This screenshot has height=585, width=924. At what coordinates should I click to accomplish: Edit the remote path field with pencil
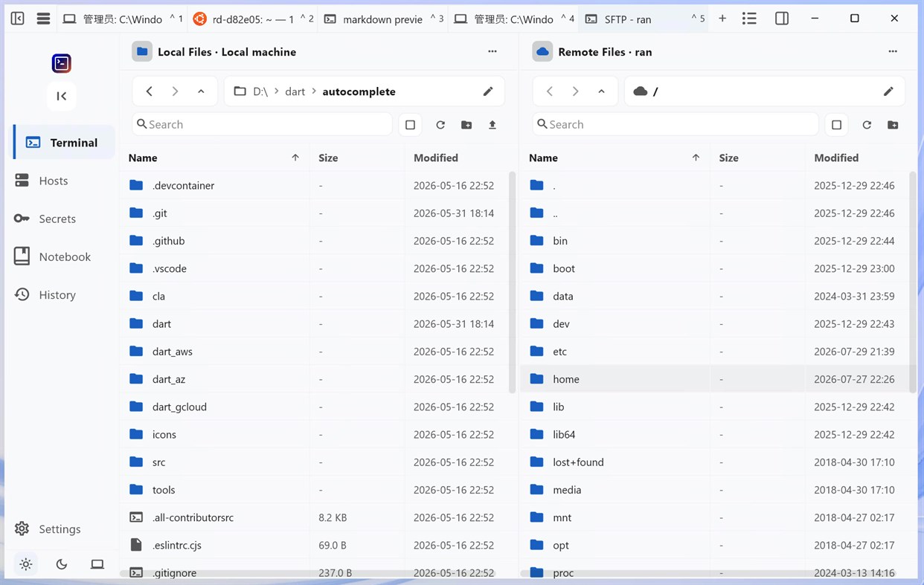coord(888,91)
